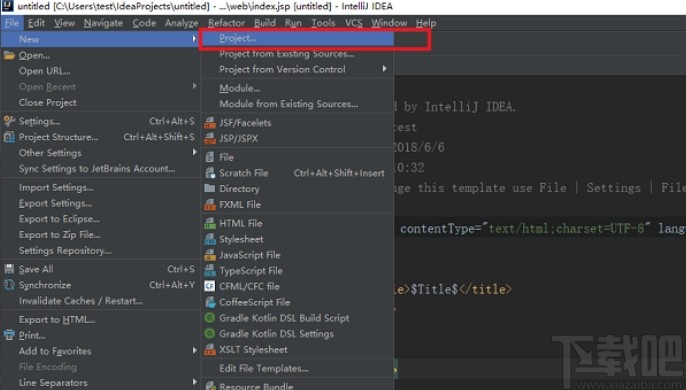686x390 pixels.
Task: Choose Edit File Templates... entry
Action: point(264,369)
